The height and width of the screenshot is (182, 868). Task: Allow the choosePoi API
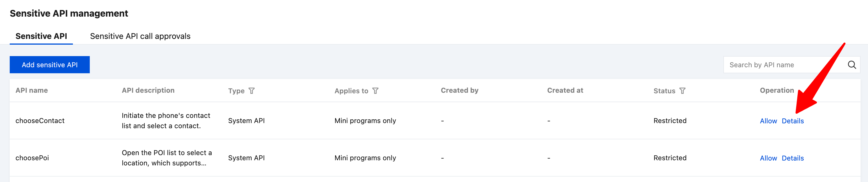click(x=768, y=158)
